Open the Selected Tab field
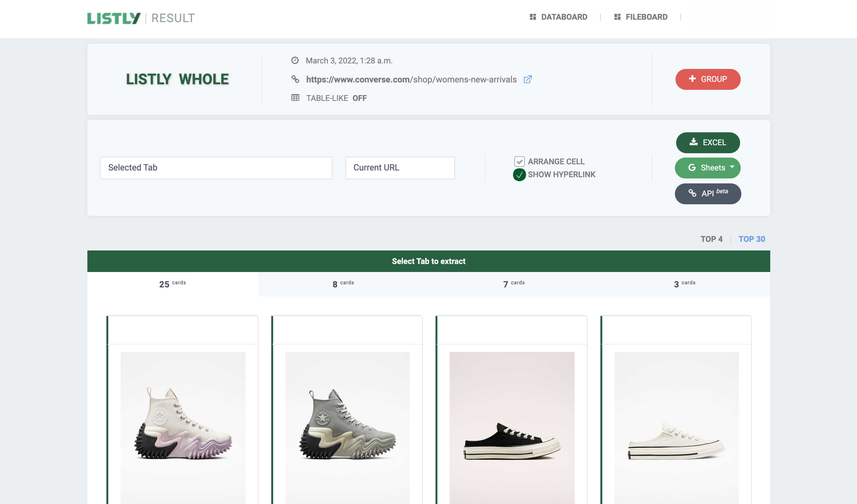This screenshot has width=857, height=504. 216,168
